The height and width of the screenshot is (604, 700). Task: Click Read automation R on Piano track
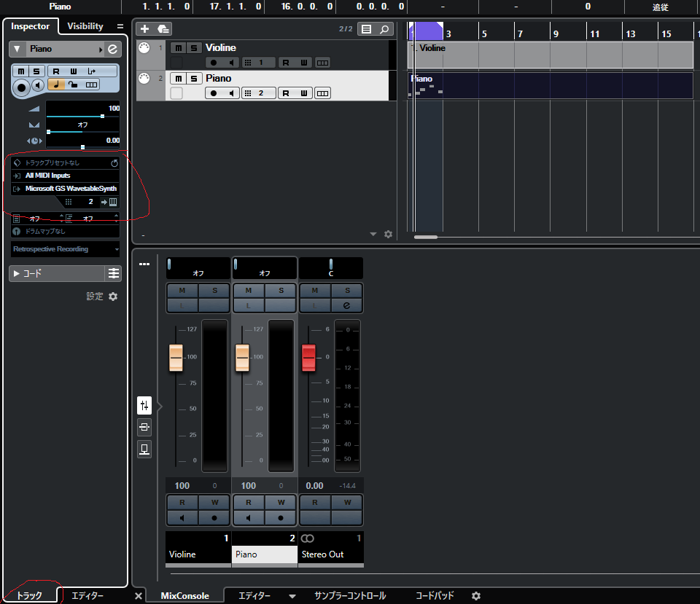tap(286, 93)
